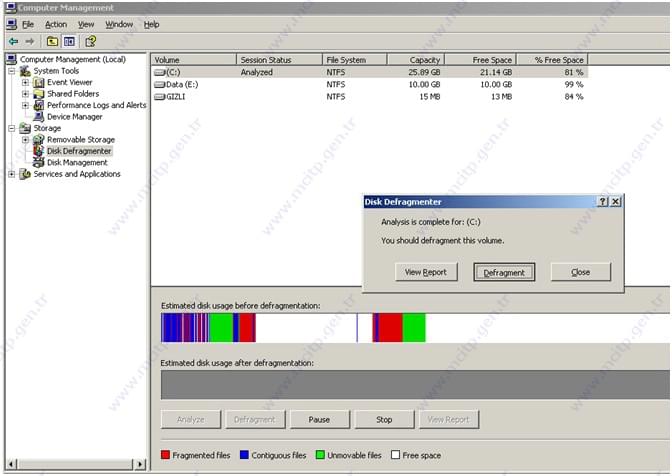Click the Disk Defragmenter icon in tree
The height and width of the screenshot is (476, 672).
pos(39,151)
